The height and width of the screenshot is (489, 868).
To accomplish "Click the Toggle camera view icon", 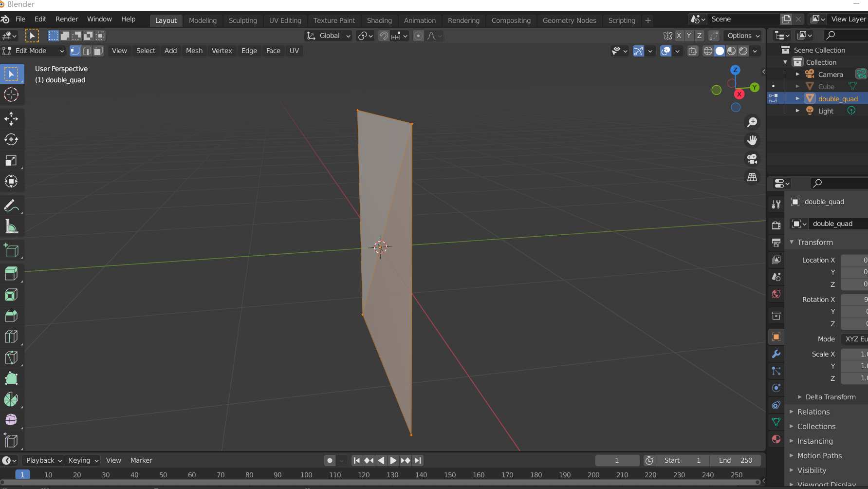I will coord(752,159).
